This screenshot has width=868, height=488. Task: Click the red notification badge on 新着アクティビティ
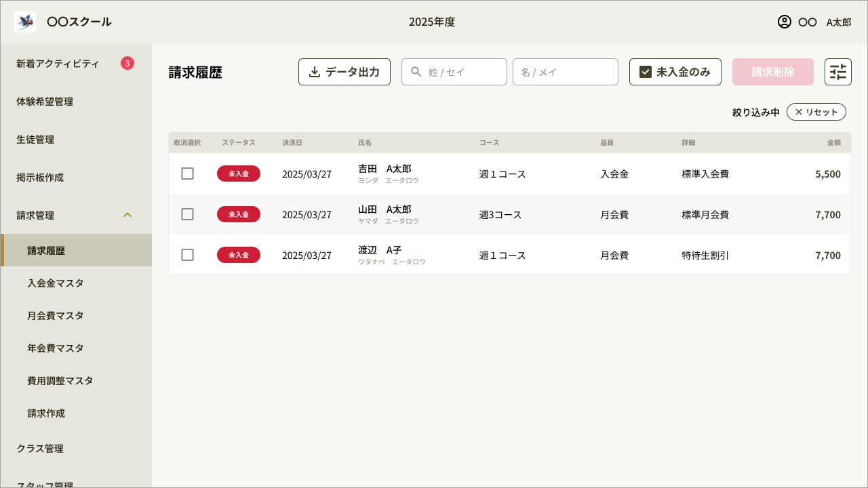(128, 63)
